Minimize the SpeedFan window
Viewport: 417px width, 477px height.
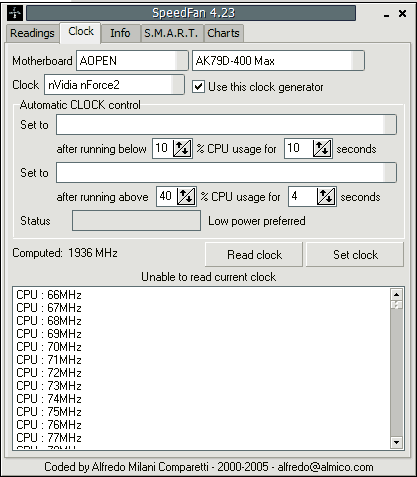(386, 14)
